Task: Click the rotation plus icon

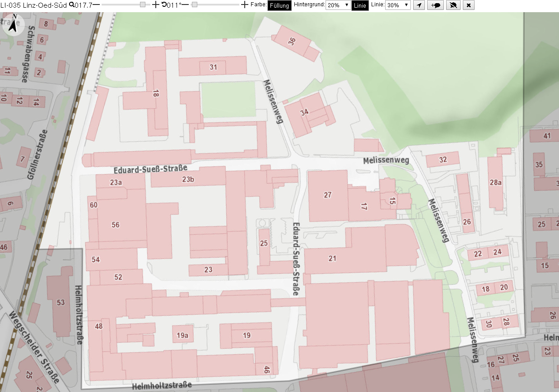Action: click(x=245, y=5)
